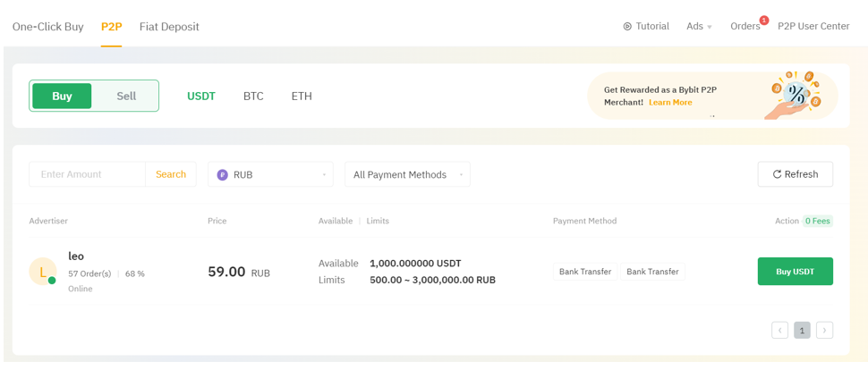Click the Learn More link

670,103
